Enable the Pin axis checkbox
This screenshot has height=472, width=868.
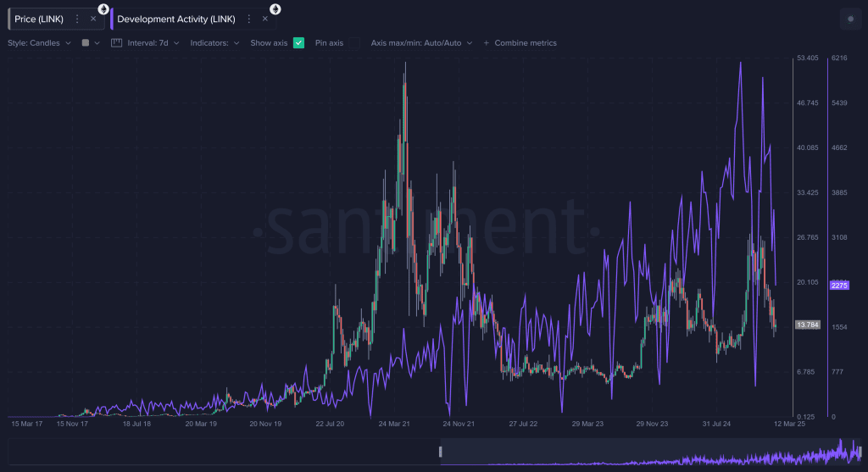pos(353,42)
